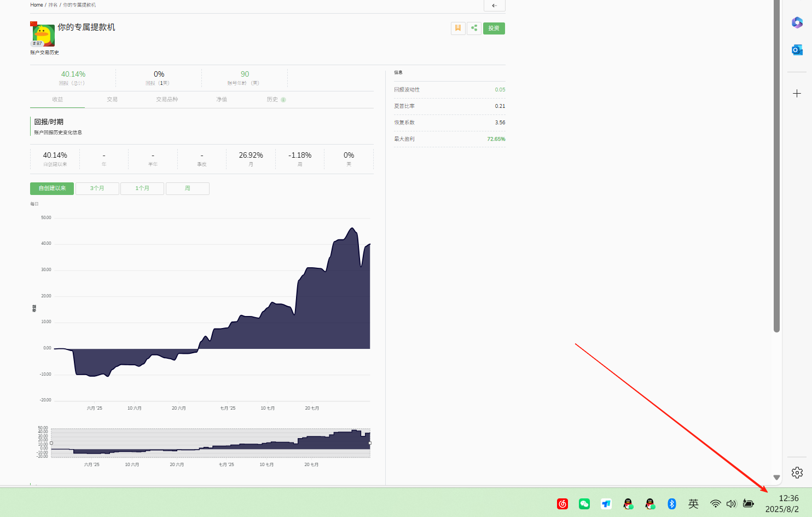
Task: Click the mini navigator chart area
Action: [211, 443]
